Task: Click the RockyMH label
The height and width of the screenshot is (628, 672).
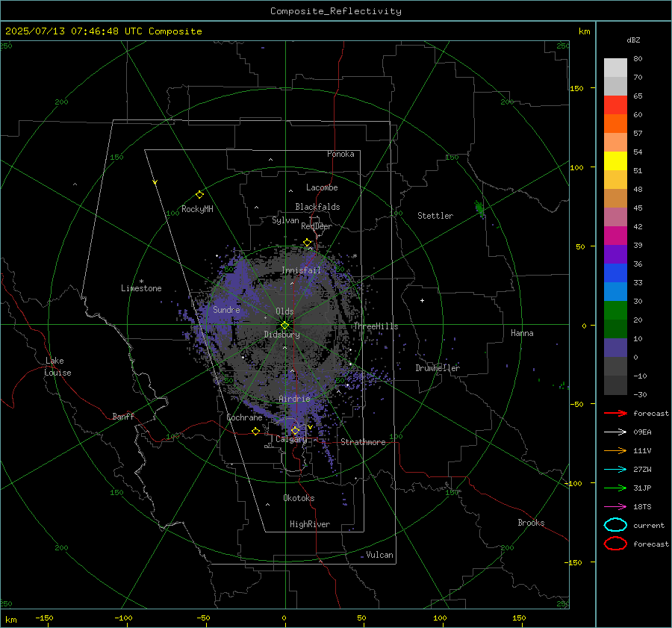Action: pyautogui.click(x=197, y=209)
